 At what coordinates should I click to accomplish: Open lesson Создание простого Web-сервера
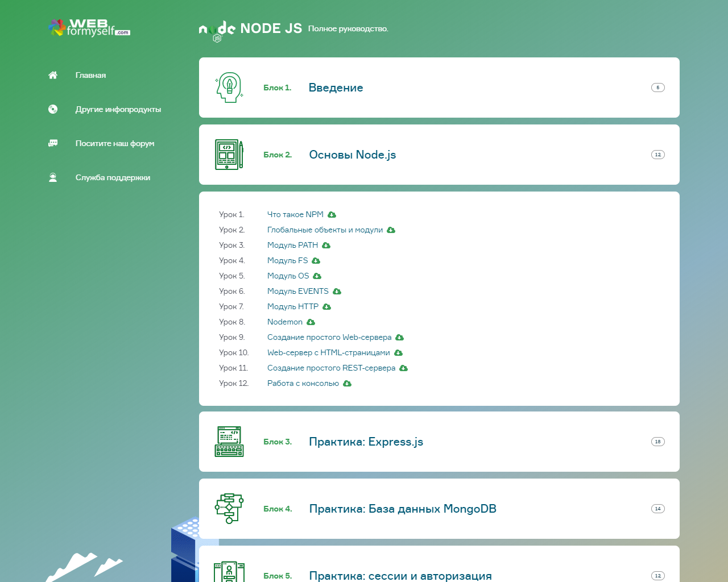point(329,337)
